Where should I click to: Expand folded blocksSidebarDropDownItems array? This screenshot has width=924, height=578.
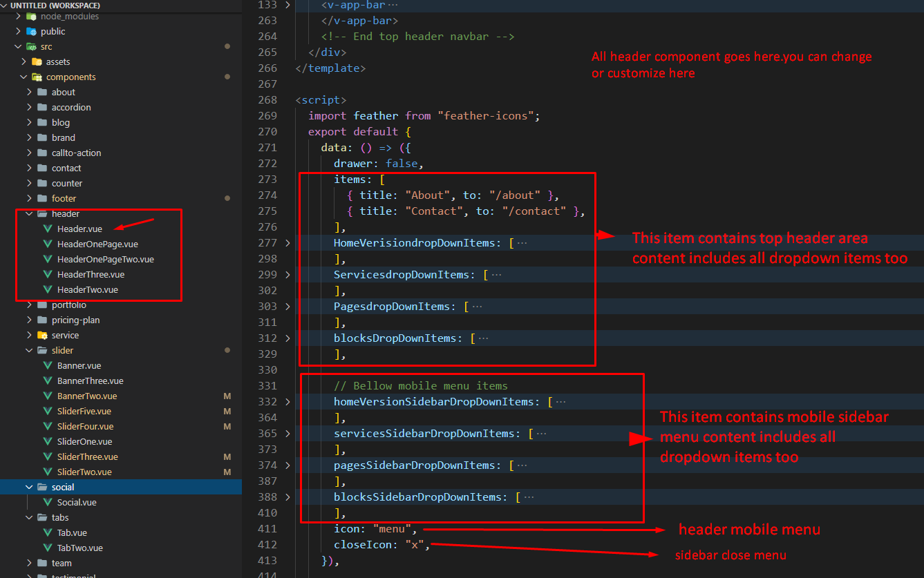pos(288,497)
